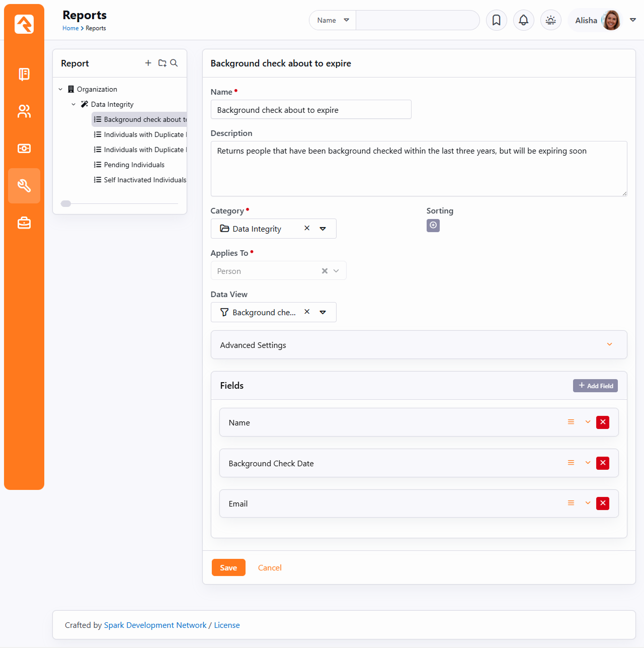Click the add report plus icon
This screenshot has width=644, height=648.
(148, 63)
